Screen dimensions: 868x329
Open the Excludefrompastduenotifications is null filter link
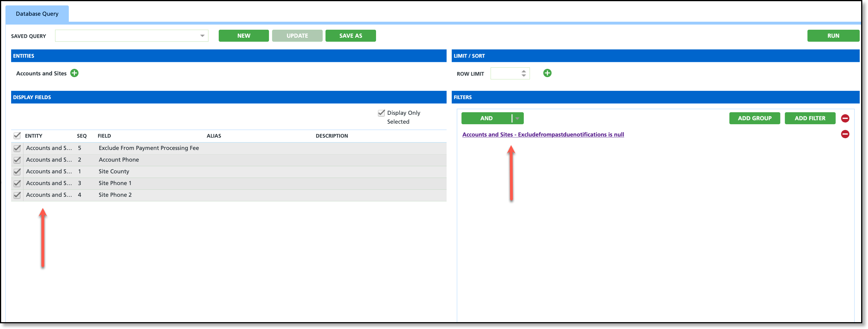543,135
